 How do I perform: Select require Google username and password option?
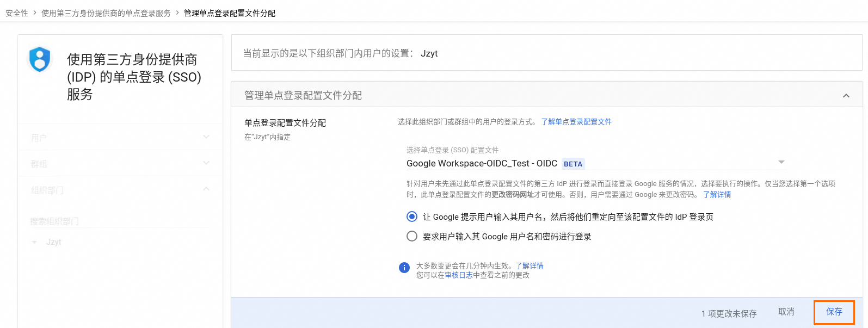coord(412,236)
